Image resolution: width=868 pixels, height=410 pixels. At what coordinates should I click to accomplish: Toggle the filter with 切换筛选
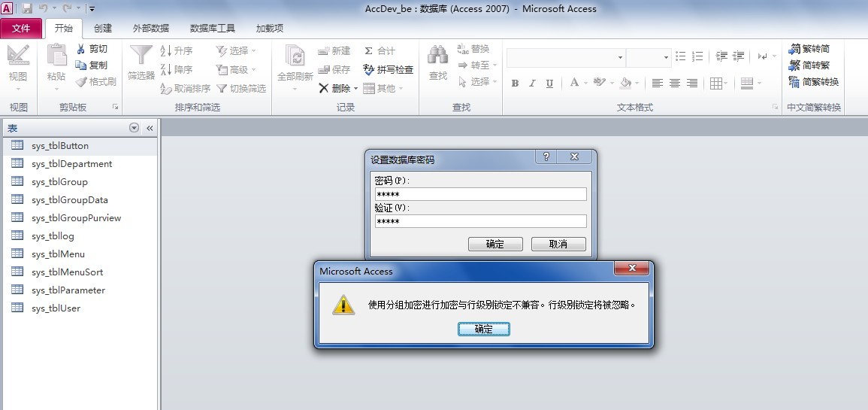pyautogui.click(x=241, y=89)
